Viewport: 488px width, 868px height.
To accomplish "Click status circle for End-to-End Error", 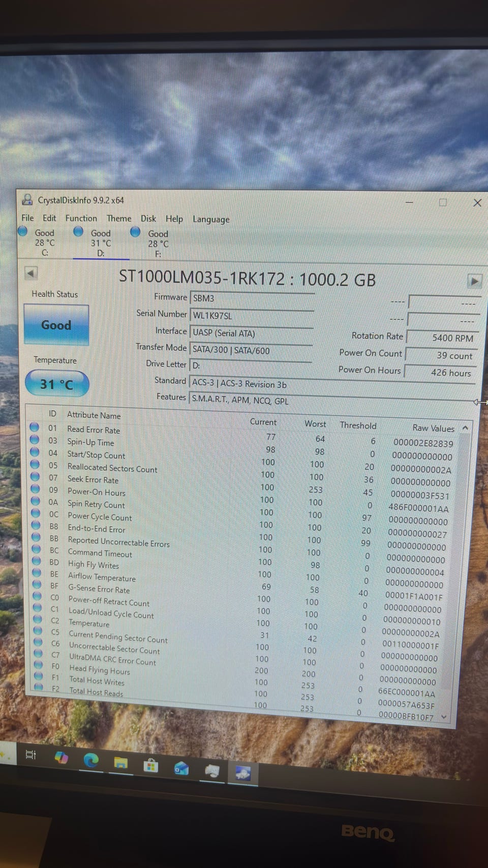I will (36, 525).
